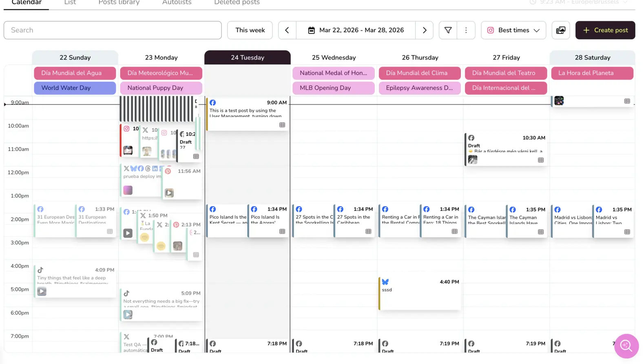Click grid icon on Saturday 1:35 PM post
Image resolution: width=644 pixels, height=364 pixels.
627,232
